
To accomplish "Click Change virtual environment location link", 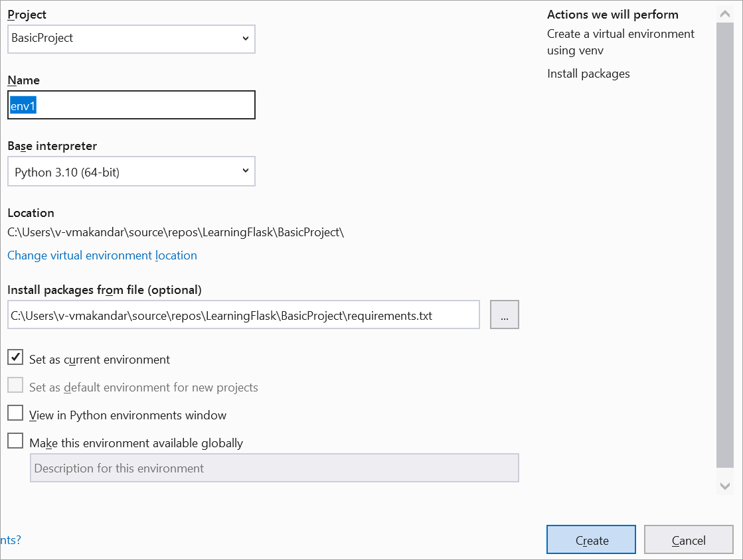I will tap(102, 255).
